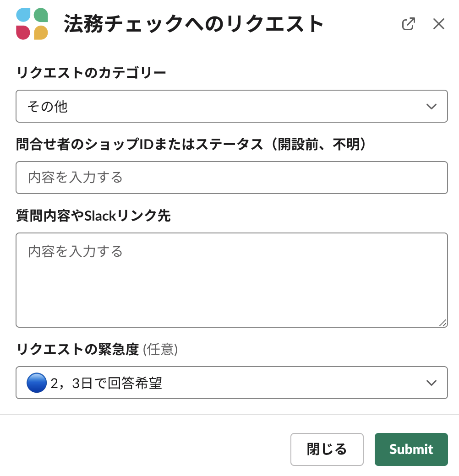The height and width of the screenshot is (476, 459).
Task: Click the リクエストのカテゴリー field label
Action: 91,72
